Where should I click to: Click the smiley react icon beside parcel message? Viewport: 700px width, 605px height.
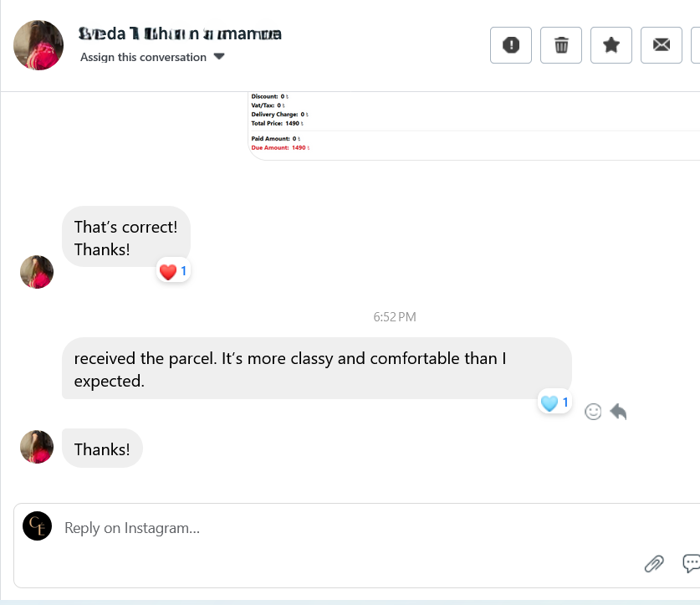coord(593,412)
